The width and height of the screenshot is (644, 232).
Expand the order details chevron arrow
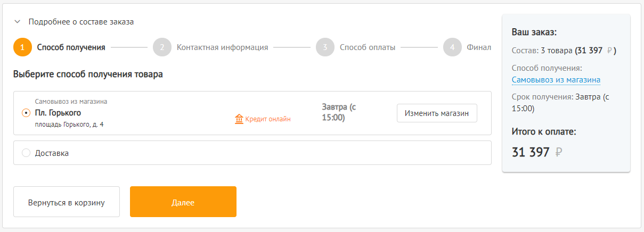click(x=18, y=22)
